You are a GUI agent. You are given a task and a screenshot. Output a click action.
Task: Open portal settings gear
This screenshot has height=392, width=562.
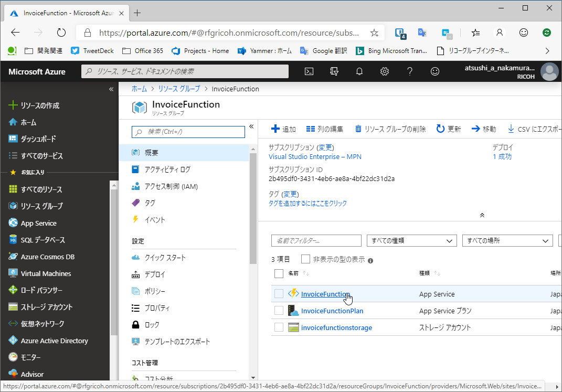[385, 71]
